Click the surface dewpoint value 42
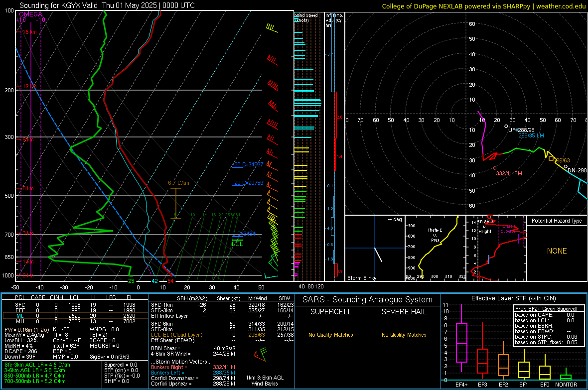Image resolution: width=588 pixels, height=390 pixels. pyautogui.click(x=154, y=281)
